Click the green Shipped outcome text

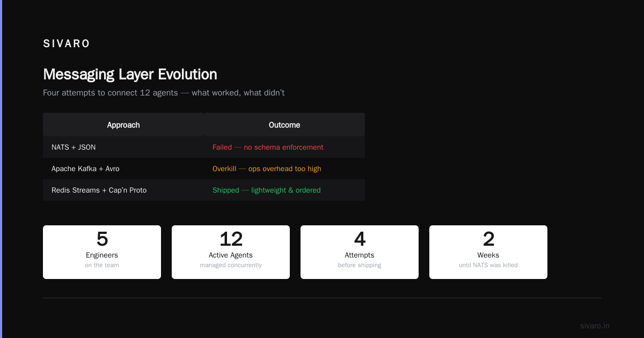click(267, 190)
